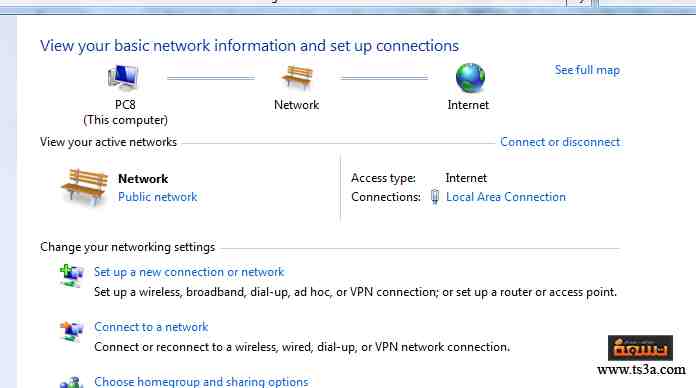Click the Set up new connection icon
Viewport: 696px width, 388px height.
[71, 275]
